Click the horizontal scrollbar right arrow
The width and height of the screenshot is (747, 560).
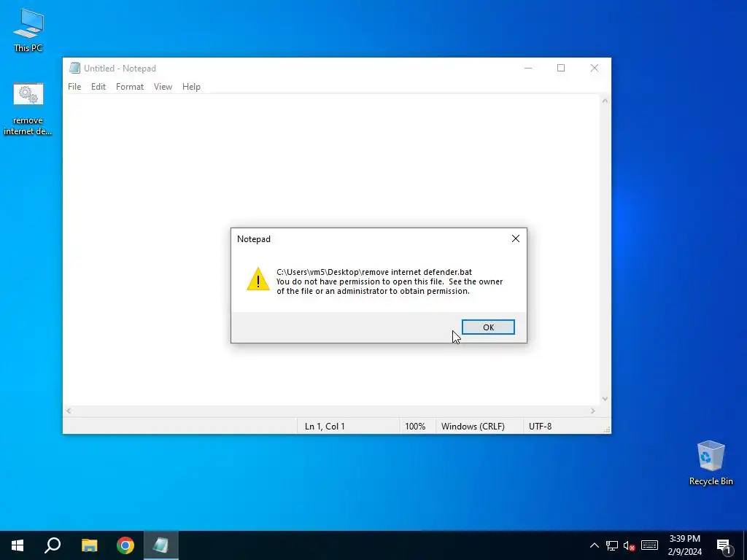coord(592,411)
